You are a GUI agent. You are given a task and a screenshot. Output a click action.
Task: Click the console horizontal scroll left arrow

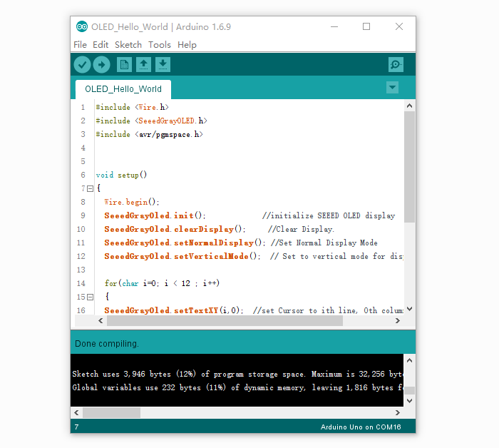pyautogui.click(x=76, y=412)
